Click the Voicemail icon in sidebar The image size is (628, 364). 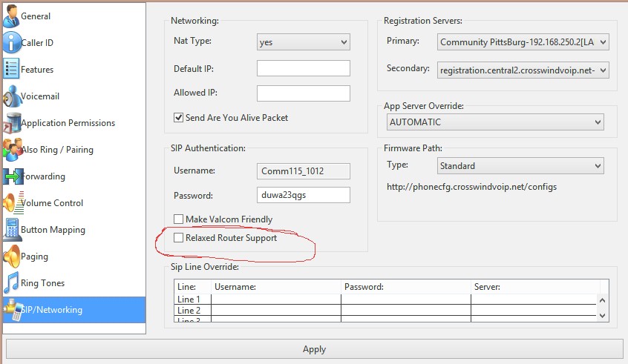(x=10, y=96)
